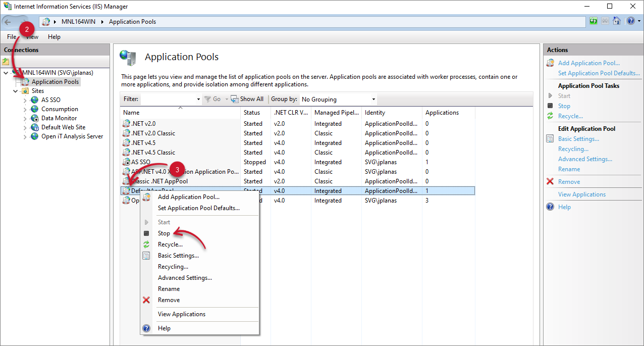Click the Show All icon in filter bar
The height and width of the screenshot is (346, 644).
pyautogui.click(x=235, y=99)
